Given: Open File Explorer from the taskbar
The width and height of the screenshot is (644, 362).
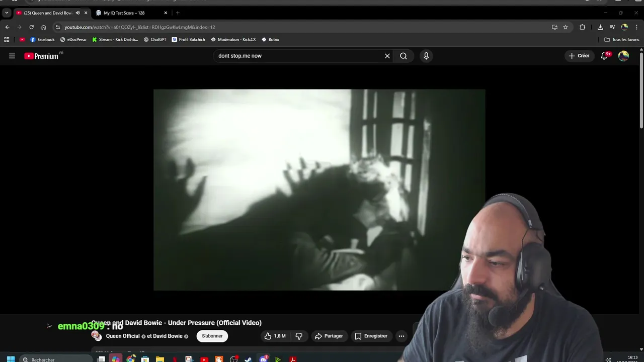Looking at the screenshot, I should click(x=160, y=359).
